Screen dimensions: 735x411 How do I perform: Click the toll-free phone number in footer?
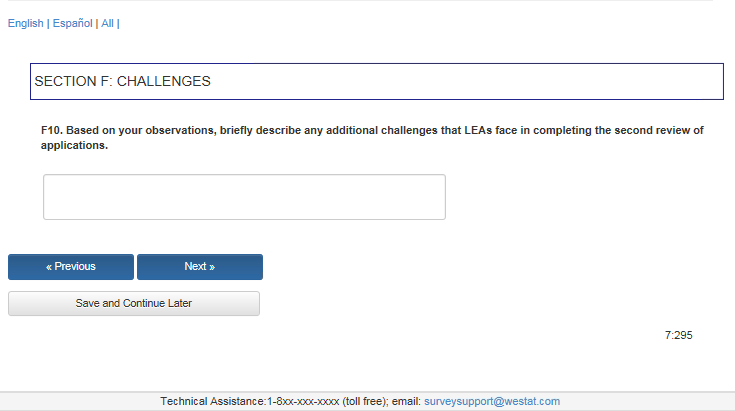pyautogui.click(x=311, y=401)
